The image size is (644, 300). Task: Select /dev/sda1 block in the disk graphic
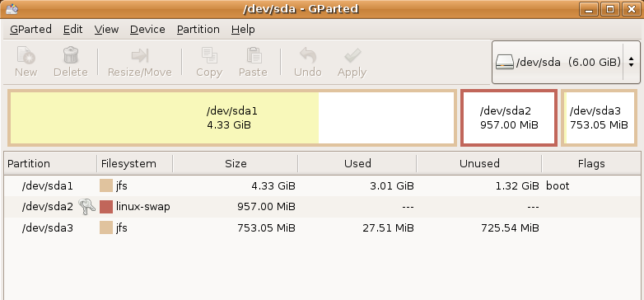click(232, 118)
